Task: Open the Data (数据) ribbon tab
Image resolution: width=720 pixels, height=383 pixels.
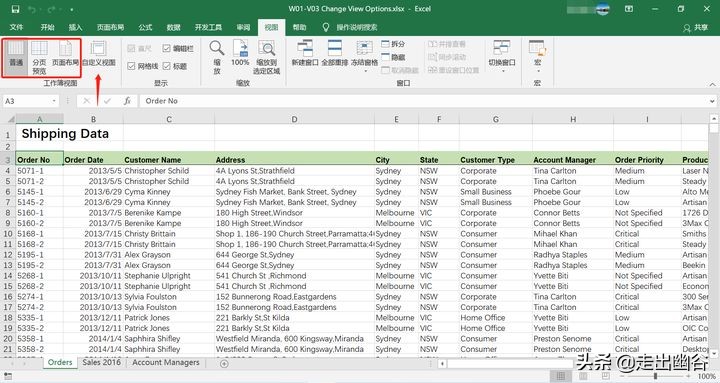Action: coord(173,28)
